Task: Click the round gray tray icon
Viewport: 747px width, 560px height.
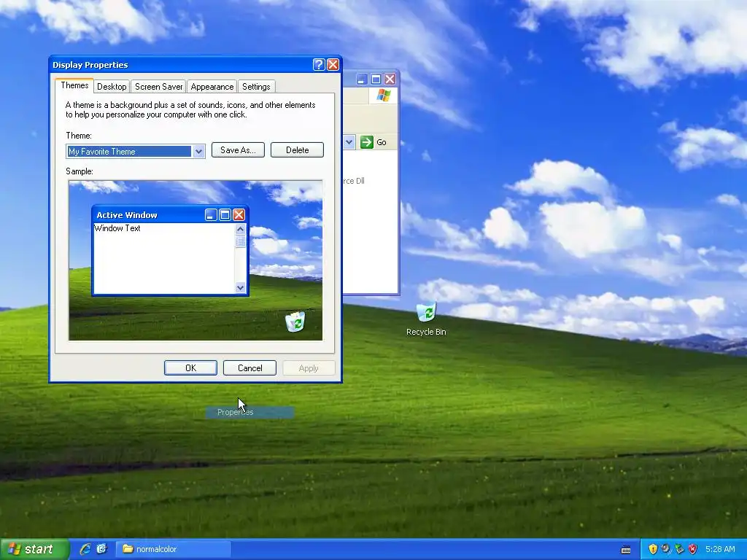Action: 666,549
